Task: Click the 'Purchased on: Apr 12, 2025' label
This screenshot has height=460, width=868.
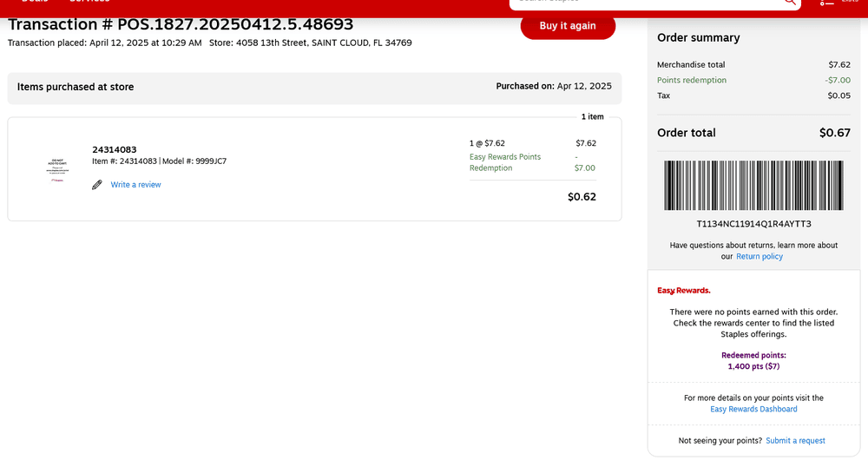Action: (554, 86)
